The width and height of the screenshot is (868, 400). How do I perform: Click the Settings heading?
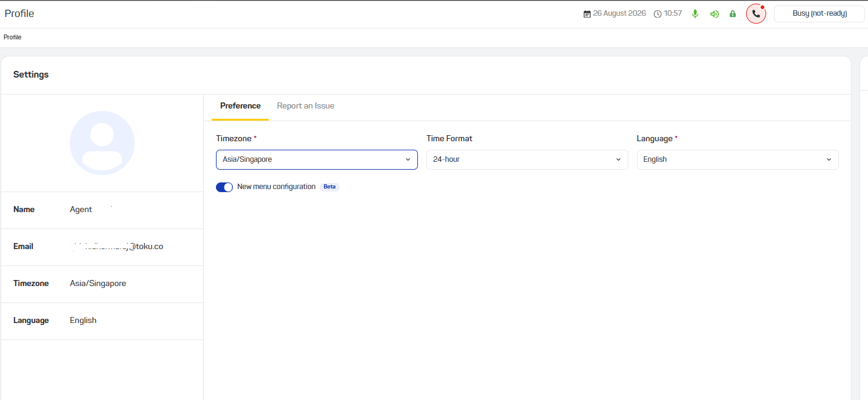pyautogui.click(x=31, y=75)
